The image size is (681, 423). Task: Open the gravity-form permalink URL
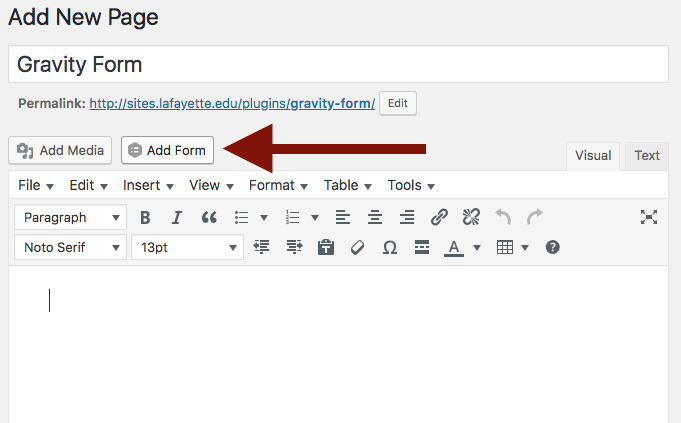(232, 103)
